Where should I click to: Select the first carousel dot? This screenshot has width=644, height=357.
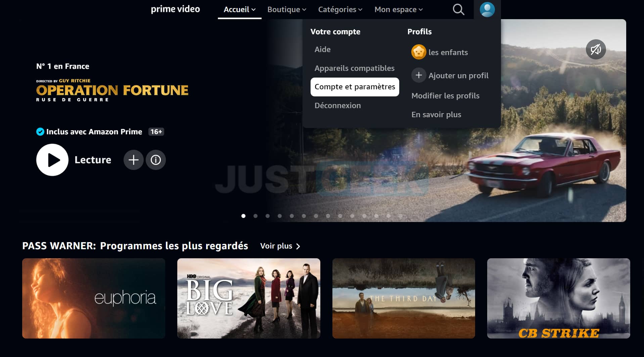pos(243,216)
